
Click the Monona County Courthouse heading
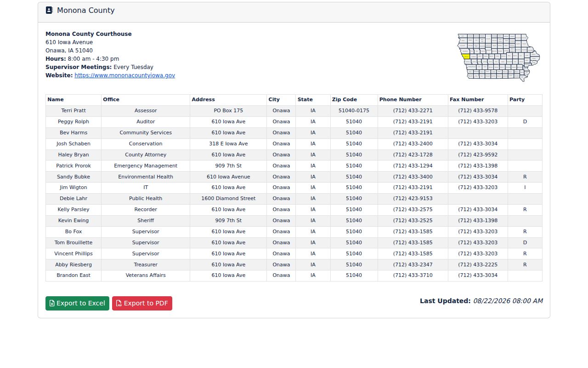pyautogui.click(x=89, y=34)
